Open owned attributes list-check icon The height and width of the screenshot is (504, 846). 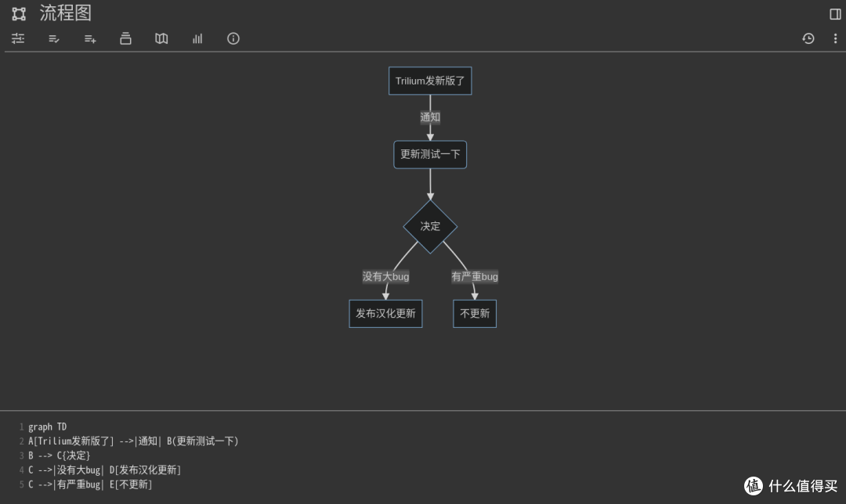click(x=53, y=38)
